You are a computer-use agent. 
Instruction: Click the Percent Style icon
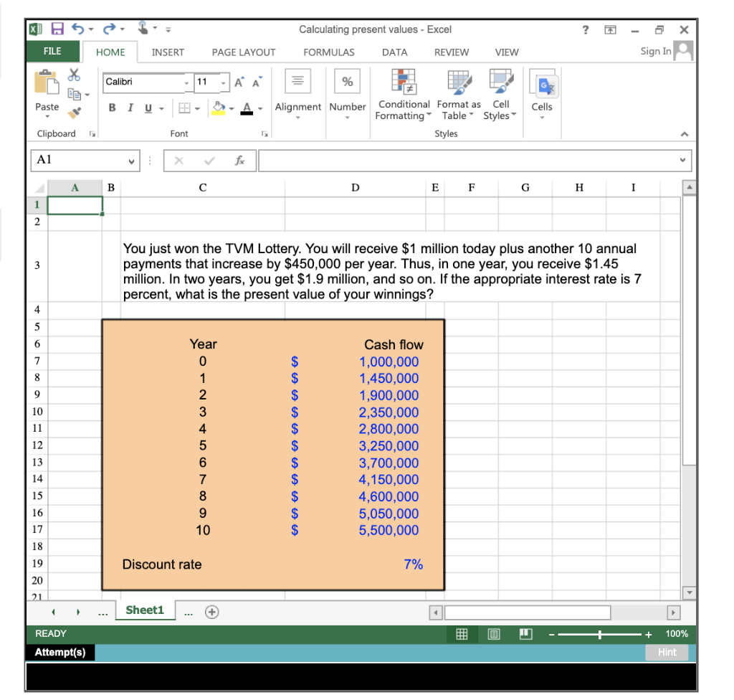347,81
